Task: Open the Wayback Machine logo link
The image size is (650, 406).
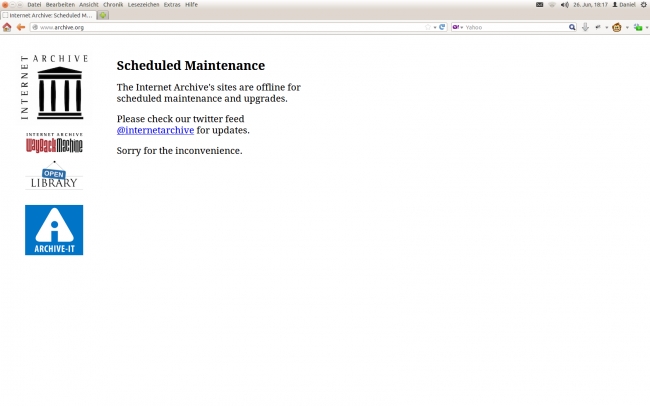Action: (54, 143)
